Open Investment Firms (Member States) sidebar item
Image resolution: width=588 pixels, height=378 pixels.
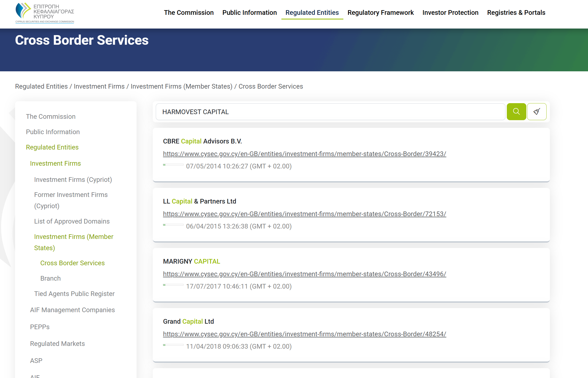(x=74, y=242)
